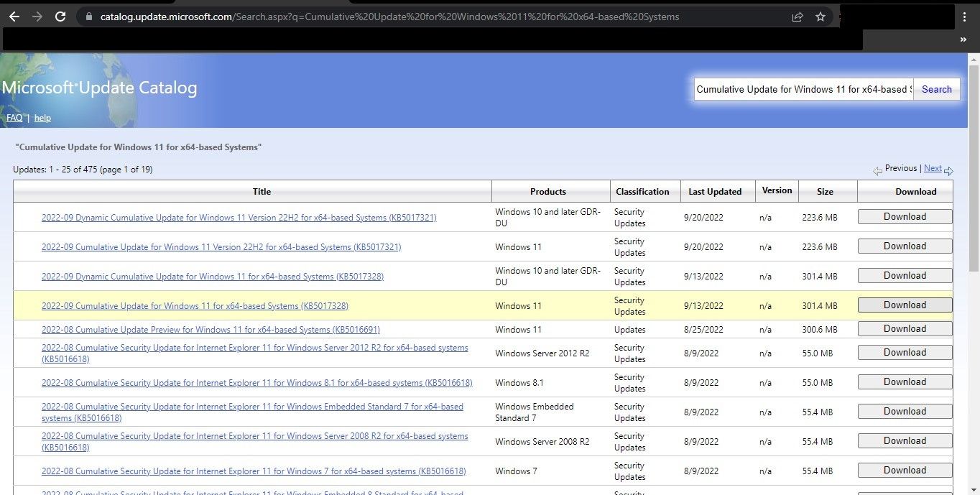Screen dimensions: 980x495
Task: Open the highlighted 2022-09 Cumulative Update (KB5017328) link
Action: [x=195, y=306]
